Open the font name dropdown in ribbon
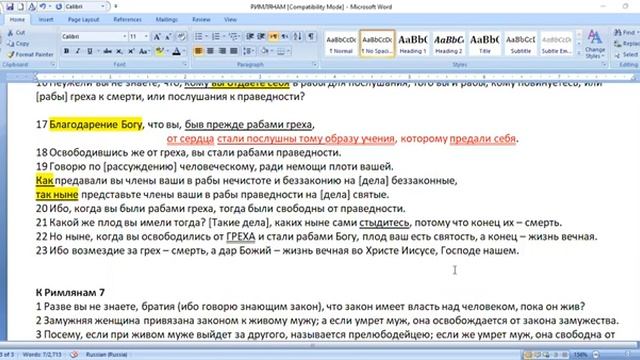 click(x=124, y=37)
